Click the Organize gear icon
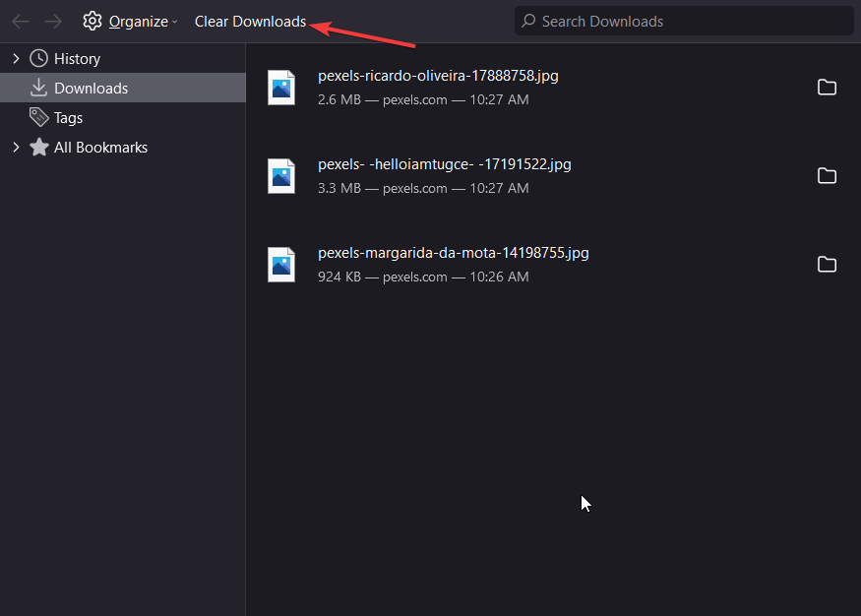 click(92, 21)
